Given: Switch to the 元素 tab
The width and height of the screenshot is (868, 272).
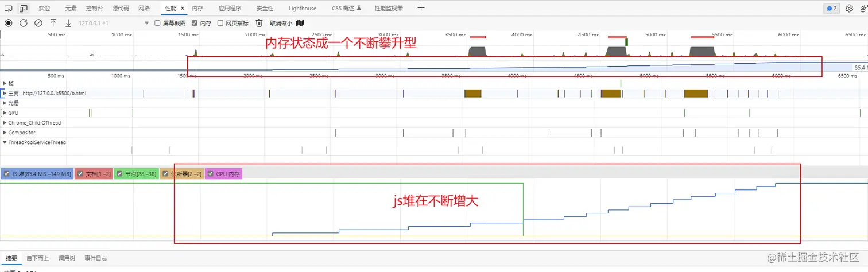Looking at the screenshot, I should pos(71,9).
